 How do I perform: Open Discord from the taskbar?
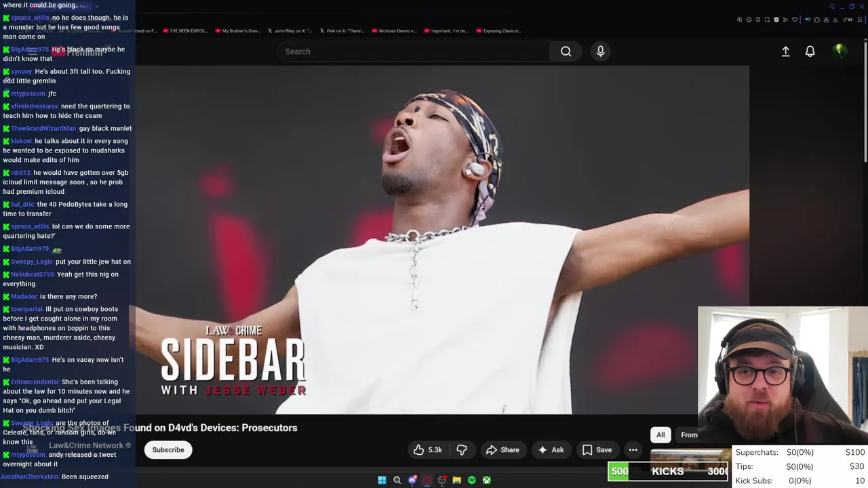[x=412, y=480]
